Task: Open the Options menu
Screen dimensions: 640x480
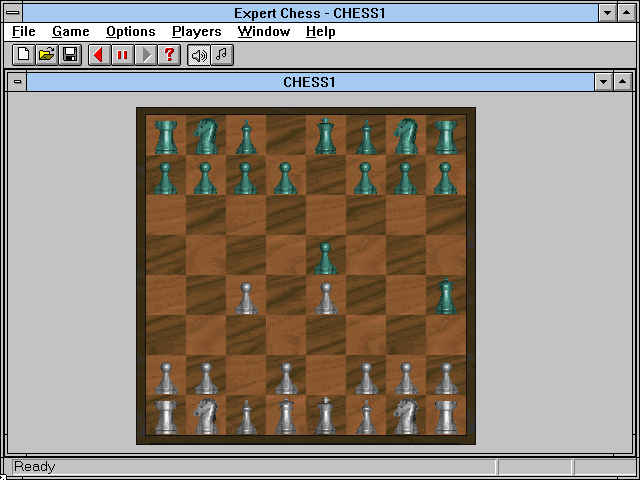Action: coord(131,32)
